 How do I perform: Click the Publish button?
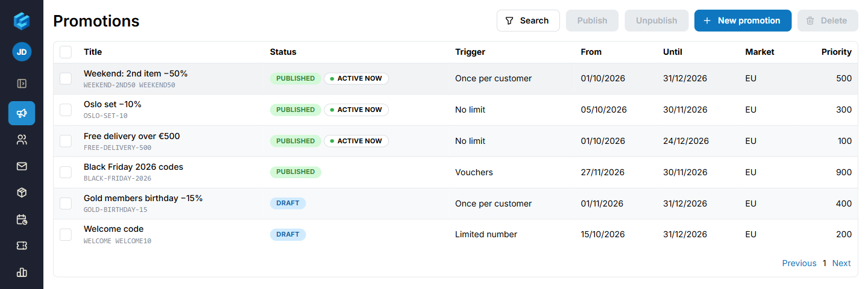592,20
